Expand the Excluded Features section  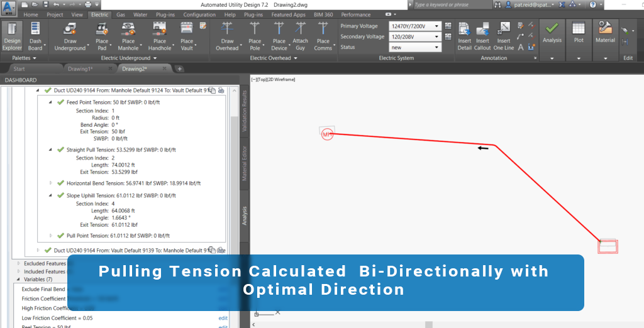[x=18, y=263]
